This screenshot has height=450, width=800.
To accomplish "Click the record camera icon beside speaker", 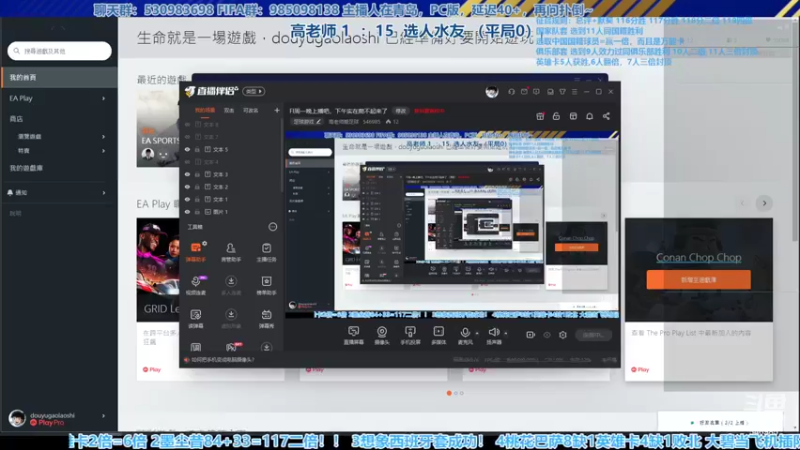I will (x=531, y=335).
